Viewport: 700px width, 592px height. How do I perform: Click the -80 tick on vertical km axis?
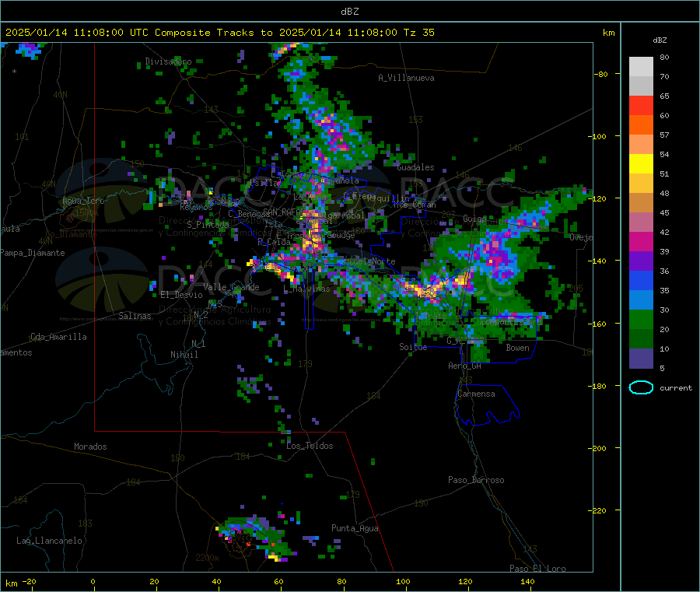coord(601,74)
